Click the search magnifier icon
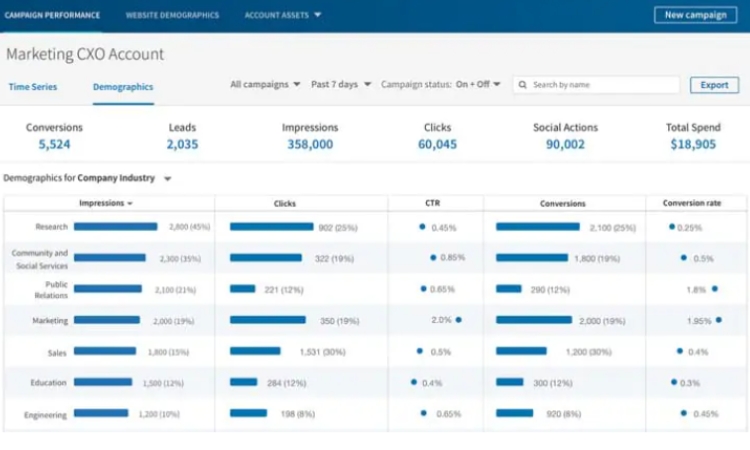Viewport: 750px width, 450px height. [523, 85]
